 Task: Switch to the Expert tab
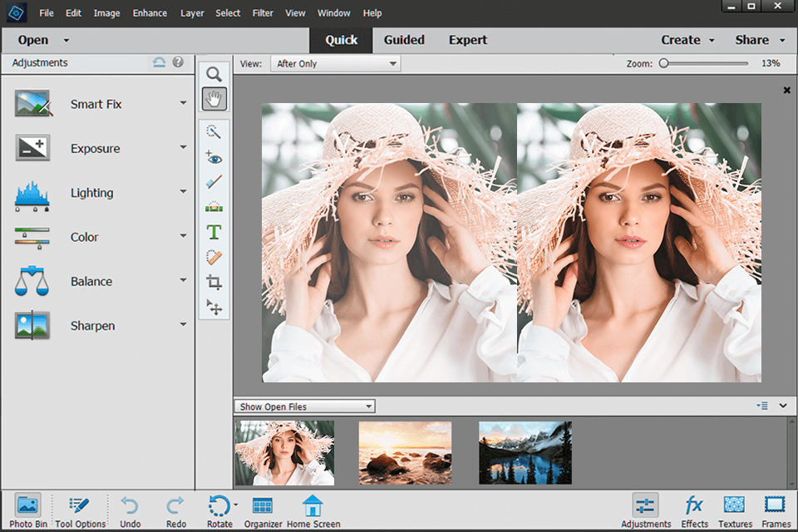(468, 40)
